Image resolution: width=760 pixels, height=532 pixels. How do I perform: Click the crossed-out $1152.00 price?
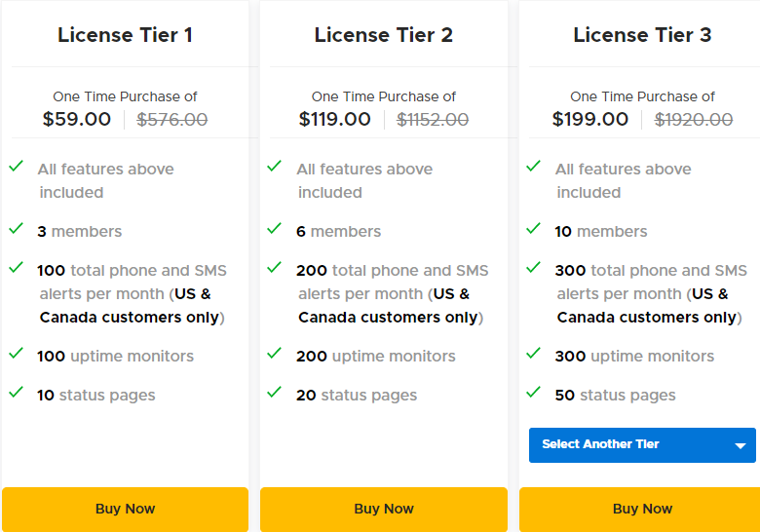click(433, 120)
